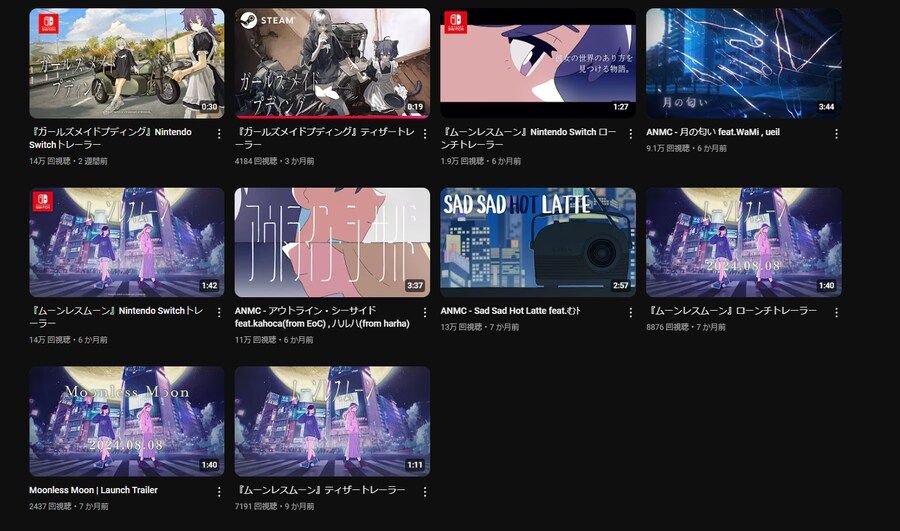The width and height of the screenshot is (900, 531).
Task: Open options menu for ムーンレスムーン Nintendo Switchトレーラー (1:42)
Action: click(x=219, y=312)
